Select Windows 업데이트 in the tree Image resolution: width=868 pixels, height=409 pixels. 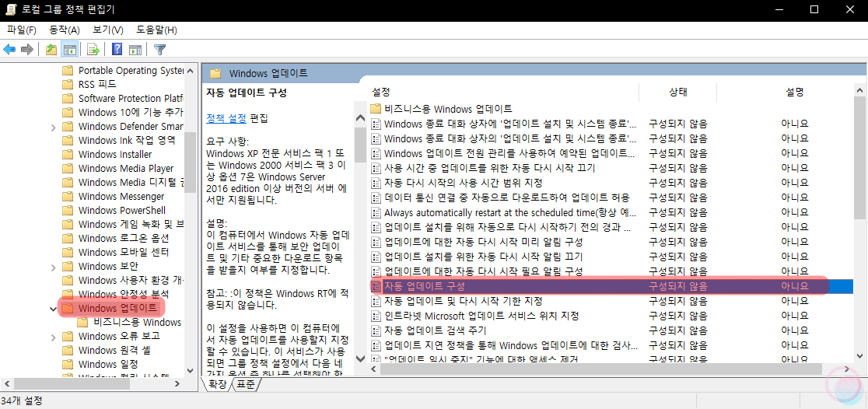[117, 308]
